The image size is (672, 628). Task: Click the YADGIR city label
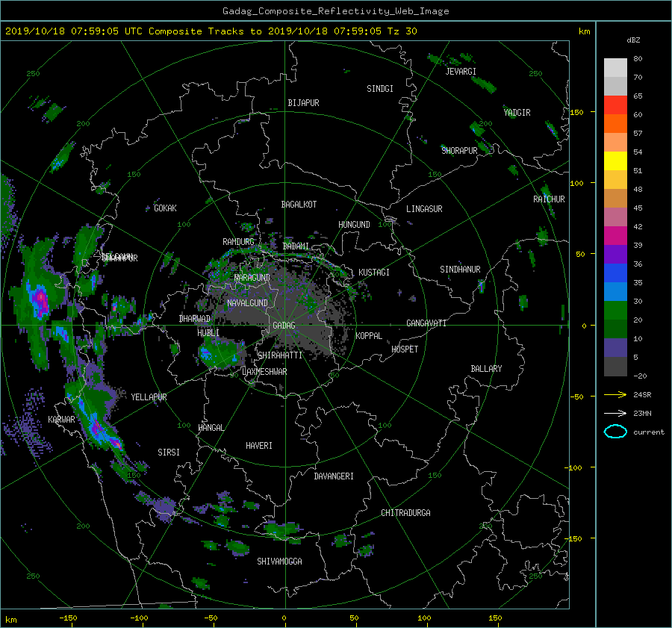pyautogui.click(x=517, y=113)
